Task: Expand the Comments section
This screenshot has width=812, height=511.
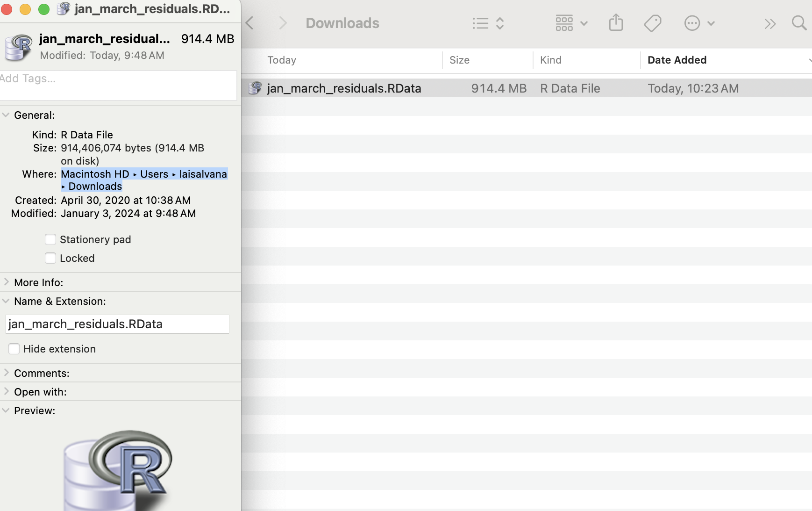Action: (6, 373)
